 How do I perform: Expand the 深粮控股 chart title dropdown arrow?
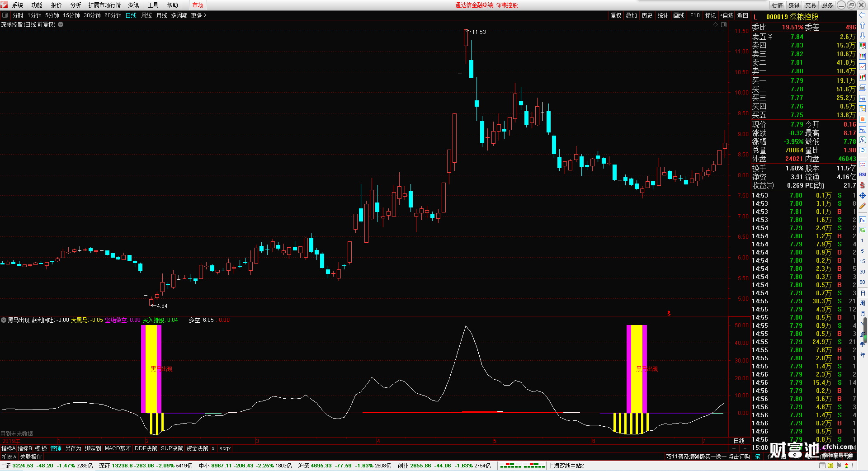pyautogui.click(x=61, y=25)
